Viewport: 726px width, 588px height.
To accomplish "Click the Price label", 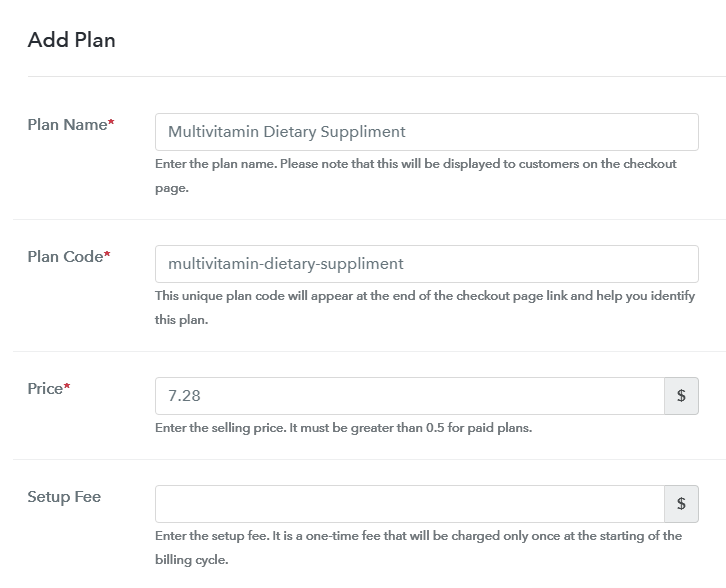I will click(x=45, y=389).
